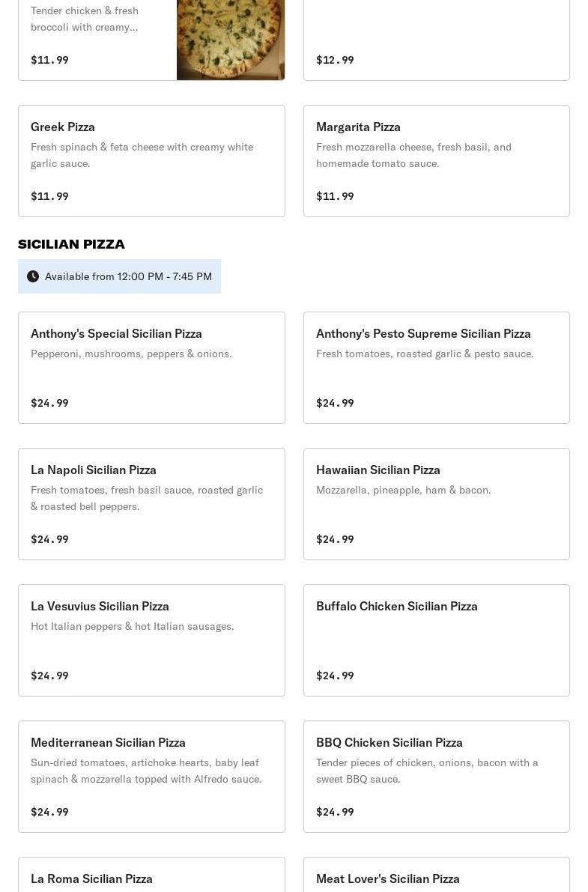The image size is (588, 892).
Task: Open La Roma Sicilian Pizza item
Action: 151,878
